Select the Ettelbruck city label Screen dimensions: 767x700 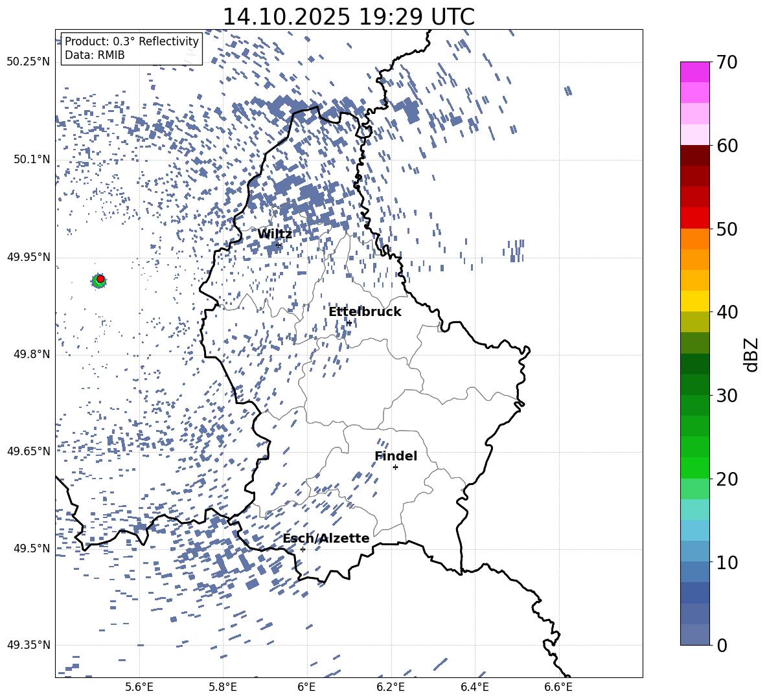point(365,311)
